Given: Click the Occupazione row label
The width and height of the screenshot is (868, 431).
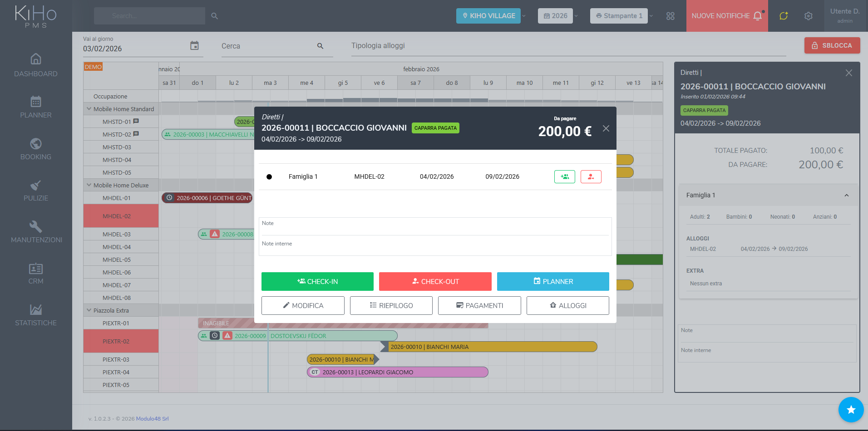Looking at the screenshot, I should point(110,96).
